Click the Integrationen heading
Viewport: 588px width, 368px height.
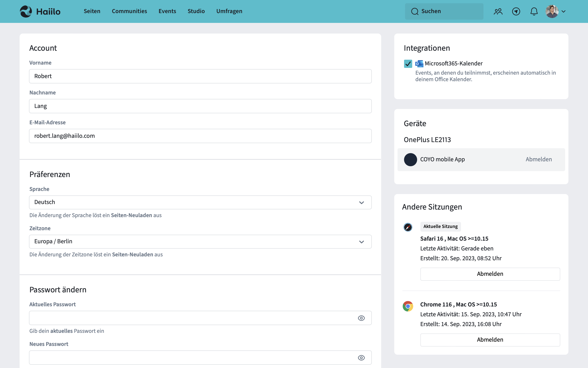point(427,48)
